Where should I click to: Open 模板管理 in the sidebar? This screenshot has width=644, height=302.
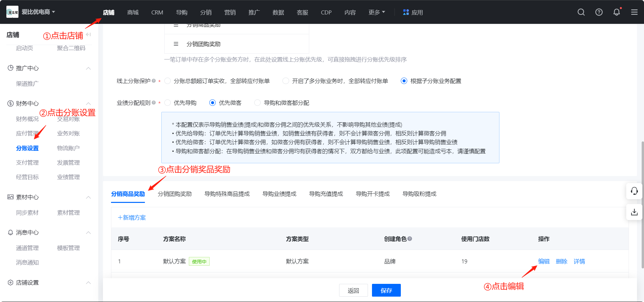pyautogui.click(x=68, y=248)
